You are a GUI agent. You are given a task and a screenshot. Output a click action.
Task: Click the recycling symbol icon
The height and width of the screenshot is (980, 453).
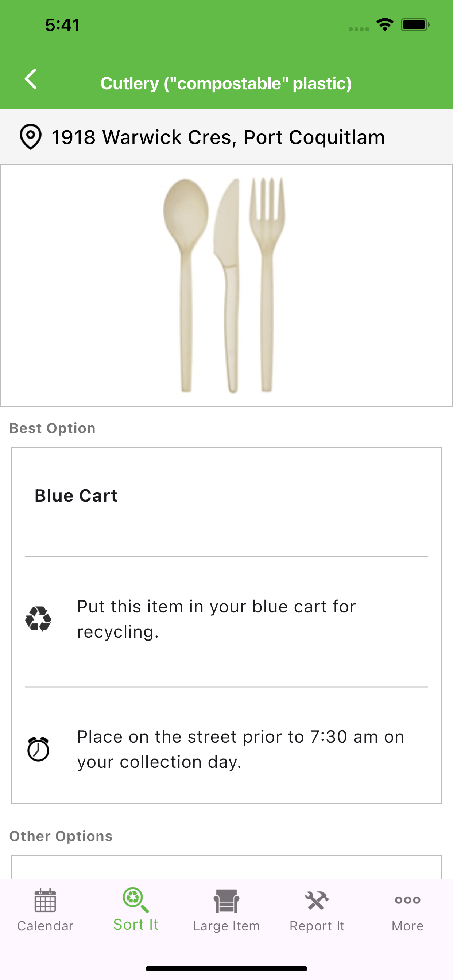(x=38, y=619)
